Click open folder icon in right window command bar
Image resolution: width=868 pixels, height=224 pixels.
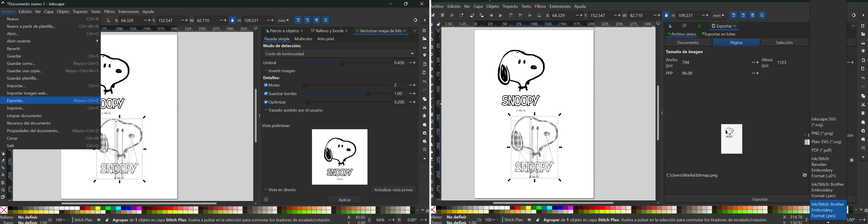coord(863,34)
